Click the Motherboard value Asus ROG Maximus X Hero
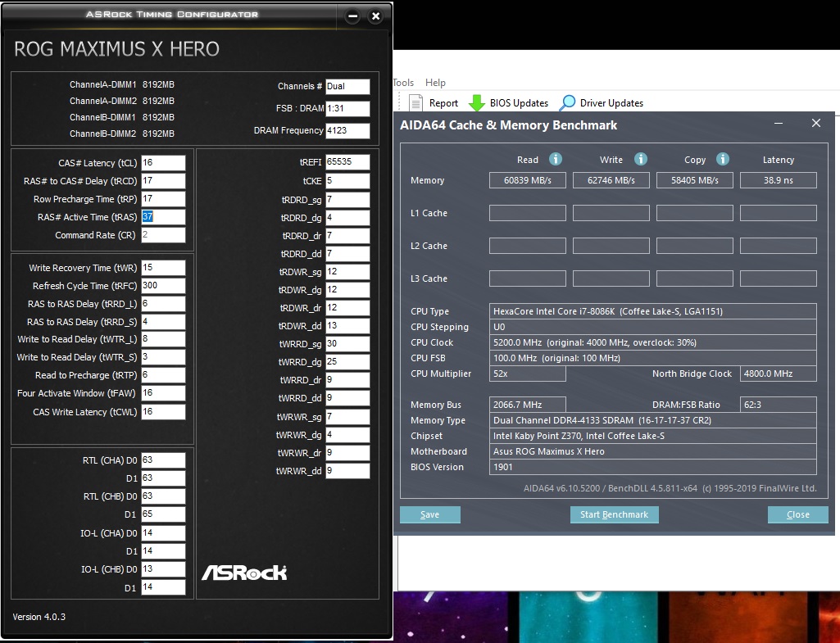Viewport: 840px width, 643px height. [x=653, y=451]
